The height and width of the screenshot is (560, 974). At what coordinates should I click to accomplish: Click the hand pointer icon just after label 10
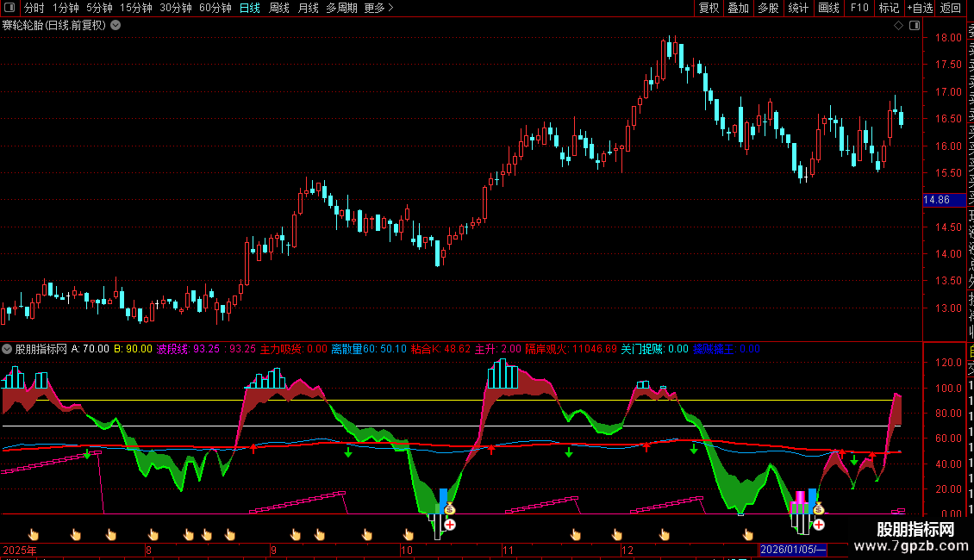(408, 534)
